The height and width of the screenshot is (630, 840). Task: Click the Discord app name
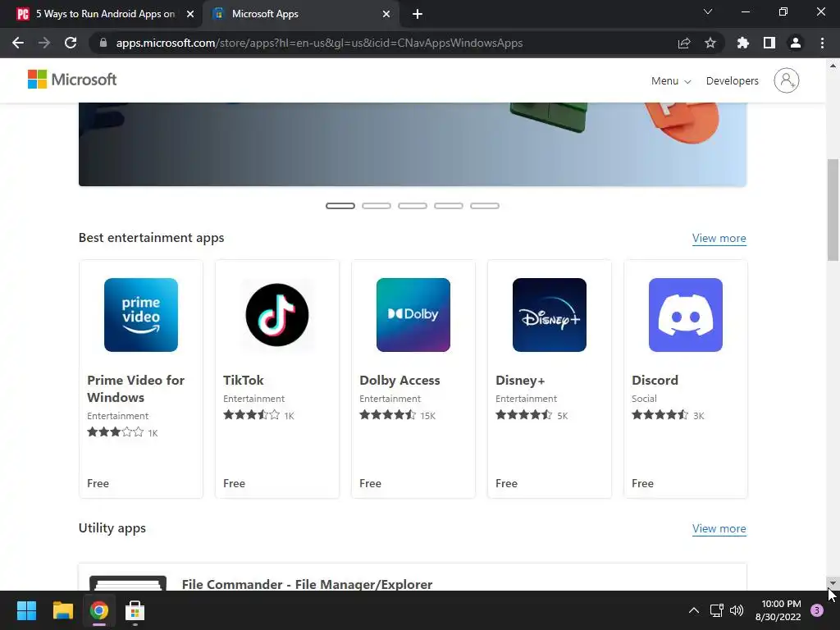click(655, 381)
